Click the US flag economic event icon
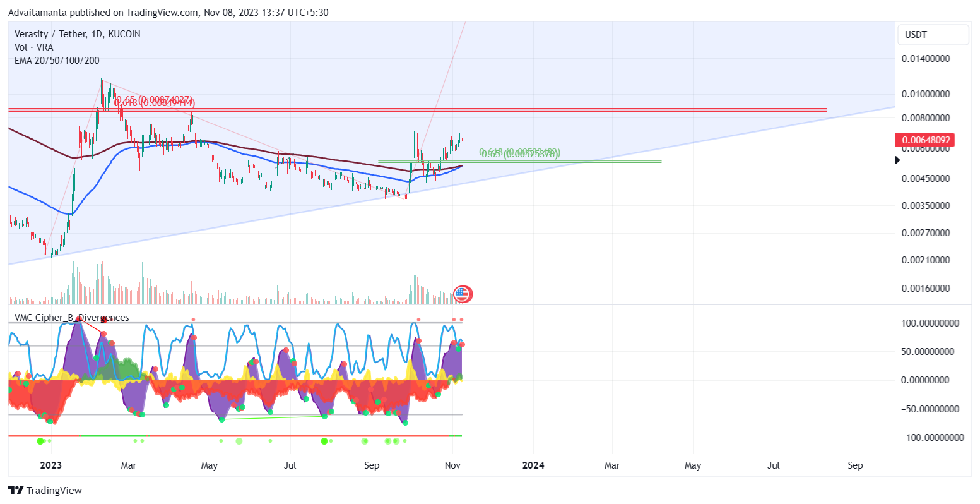Image resolution: width=980 pixels, height=504 pixels. 463,294
